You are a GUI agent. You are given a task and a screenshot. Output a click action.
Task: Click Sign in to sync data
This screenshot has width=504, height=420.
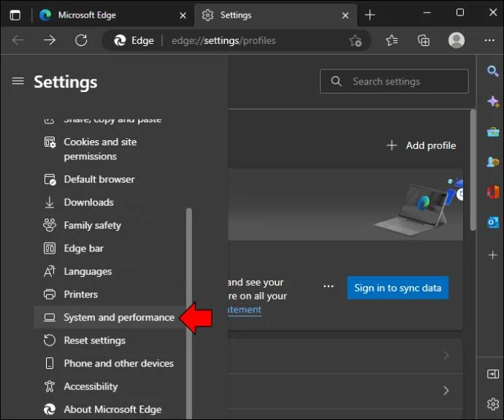pos(397,288)
